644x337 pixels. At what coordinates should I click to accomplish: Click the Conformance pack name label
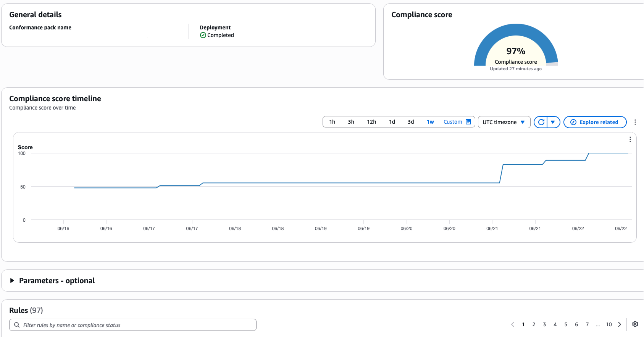click(40, 27)
